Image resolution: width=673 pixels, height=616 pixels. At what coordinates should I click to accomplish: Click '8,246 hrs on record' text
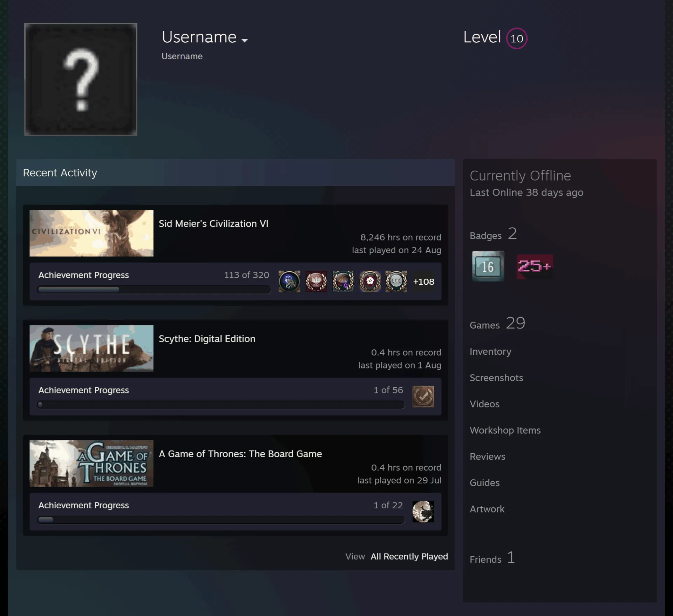click(401, 237)
